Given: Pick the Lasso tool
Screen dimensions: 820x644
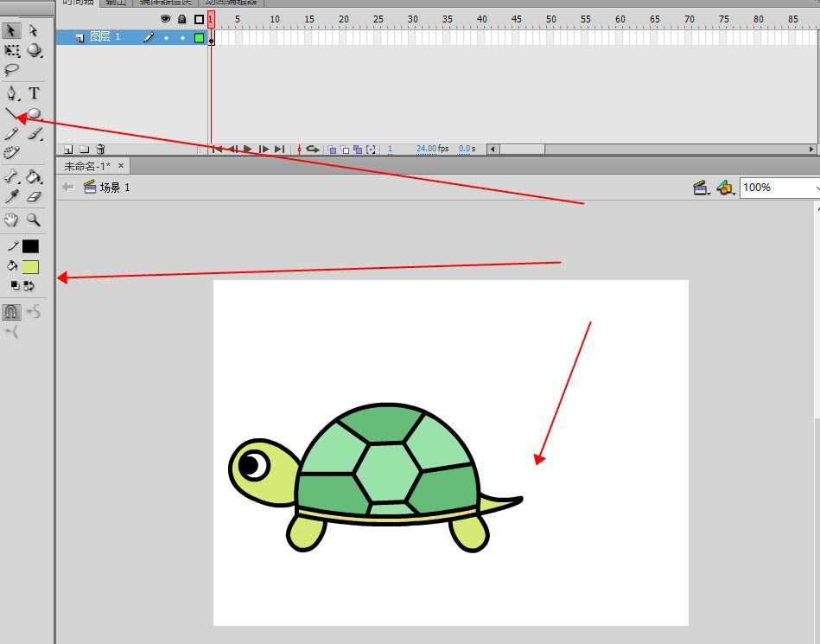Looking at the screenshot, I should click(x=12, y=70).
